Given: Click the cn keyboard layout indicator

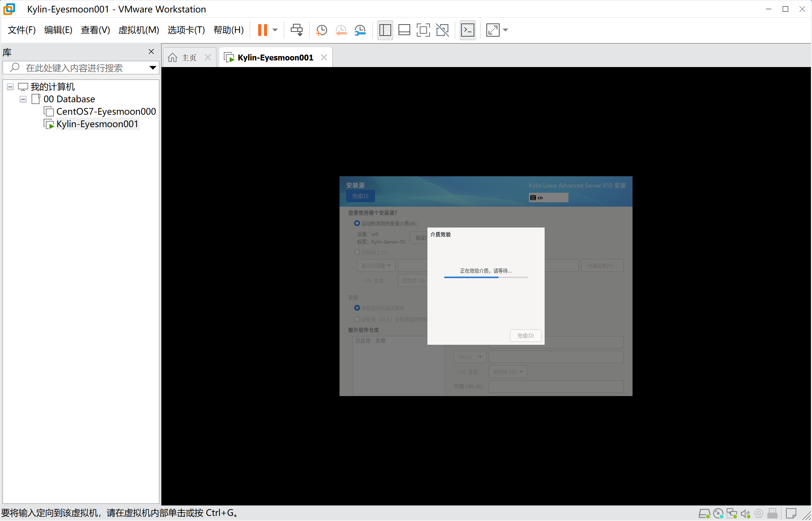Looking at the screenshot, I should point(548,197).
